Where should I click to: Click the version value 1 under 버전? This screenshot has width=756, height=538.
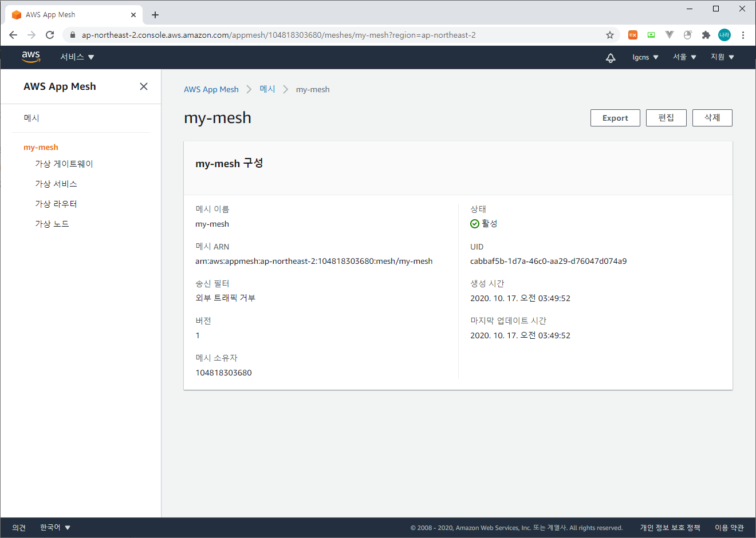pyautogui.click(x=198, y=335)
